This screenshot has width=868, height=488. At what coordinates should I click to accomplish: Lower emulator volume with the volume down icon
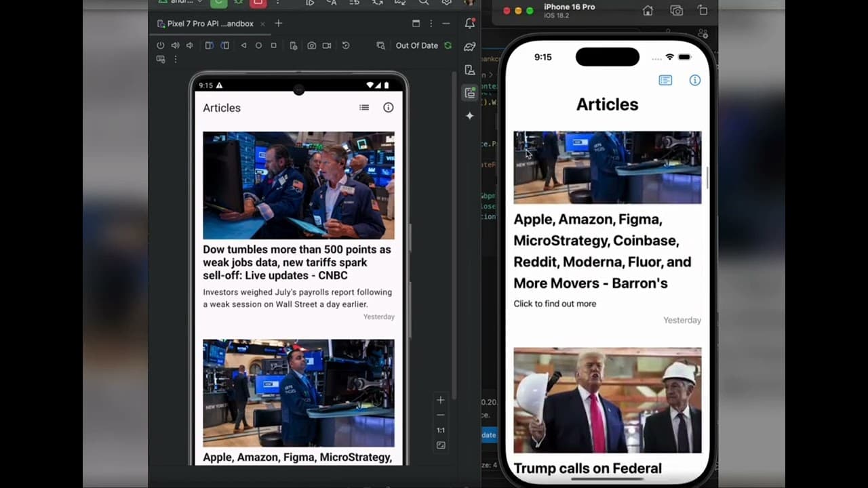[190, 45]
